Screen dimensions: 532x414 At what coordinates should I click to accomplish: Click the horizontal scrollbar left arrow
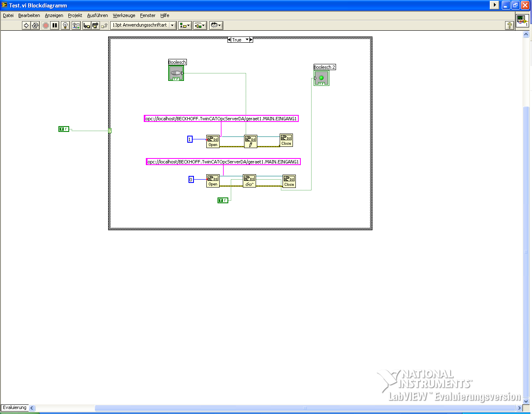pos(32,408)
